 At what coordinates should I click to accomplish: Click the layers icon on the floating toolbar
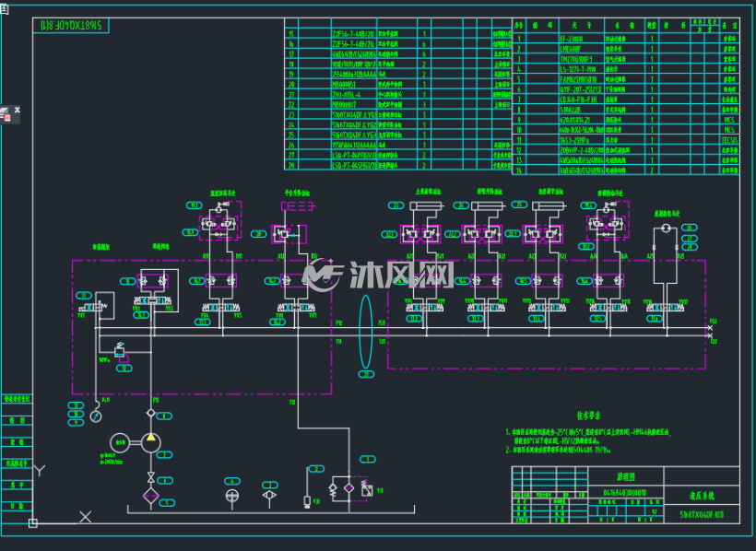[5, 115]
